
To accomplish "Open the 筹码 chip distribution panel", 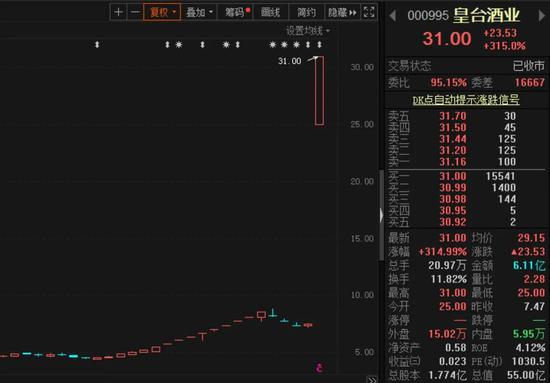I will [x=235, y=12].
